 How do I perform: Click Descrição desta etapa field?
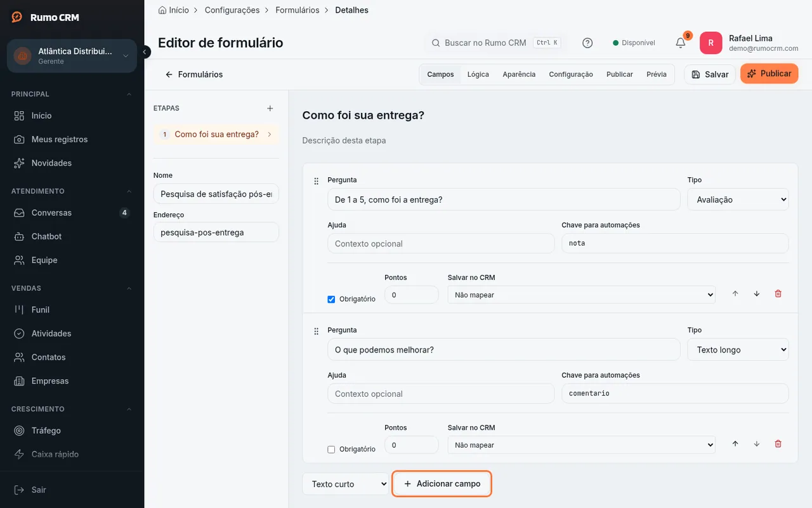click(550, 140)
